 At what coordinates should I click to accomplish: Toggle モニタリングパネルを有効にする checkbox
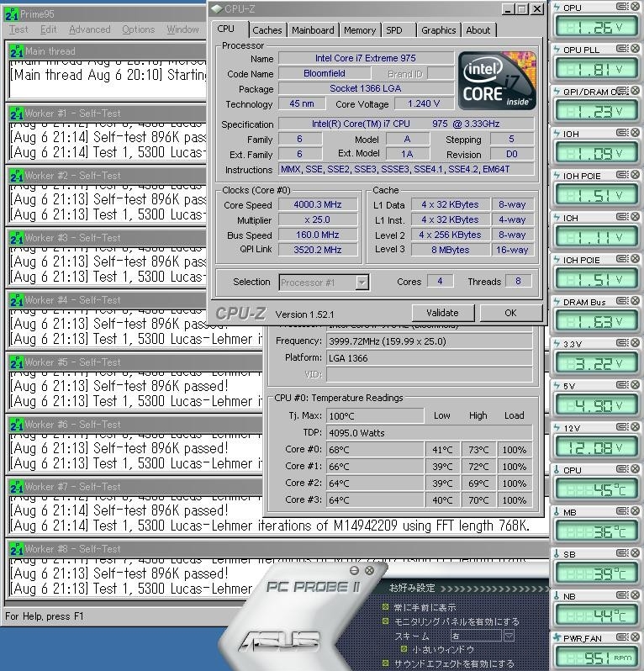click(385, 621)
